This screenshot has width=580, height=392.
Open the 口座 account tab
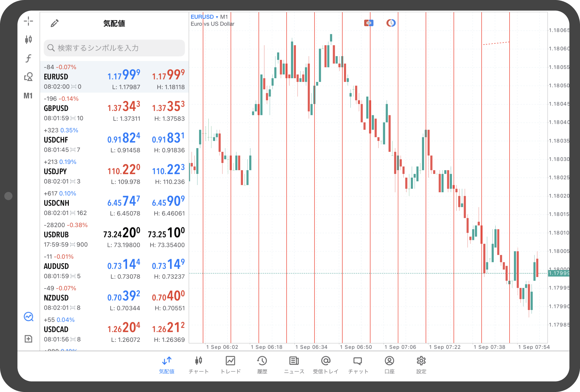389,365
